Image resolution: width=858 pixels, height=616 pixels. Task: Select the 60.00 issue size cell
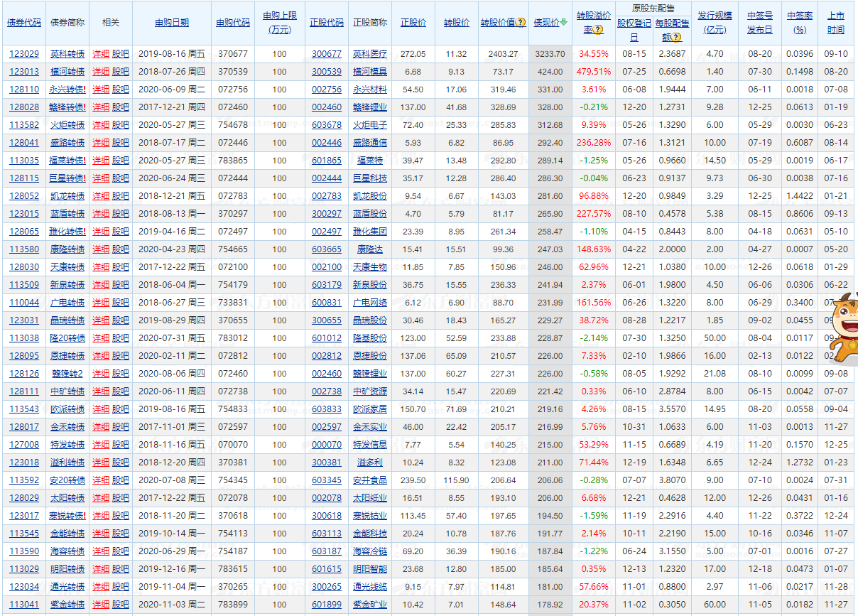715,605
